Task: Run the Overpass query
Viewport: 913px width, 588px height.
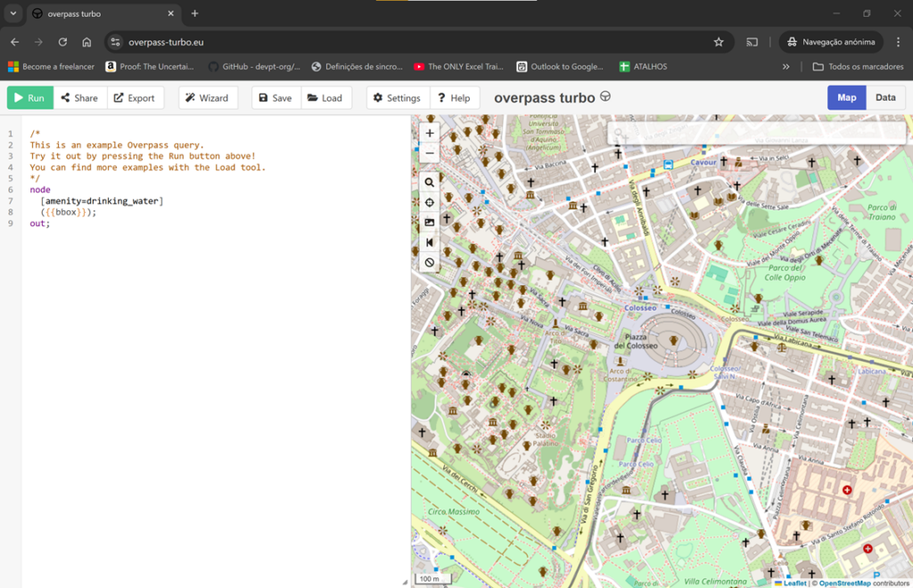Action: [30, 98]
